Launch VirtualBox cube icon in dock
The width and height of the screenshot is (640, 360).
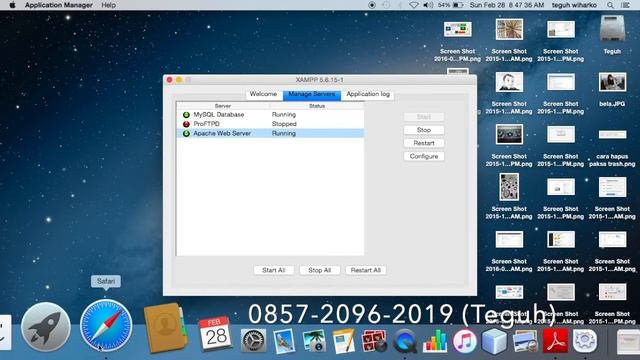(x=494, y=341)
